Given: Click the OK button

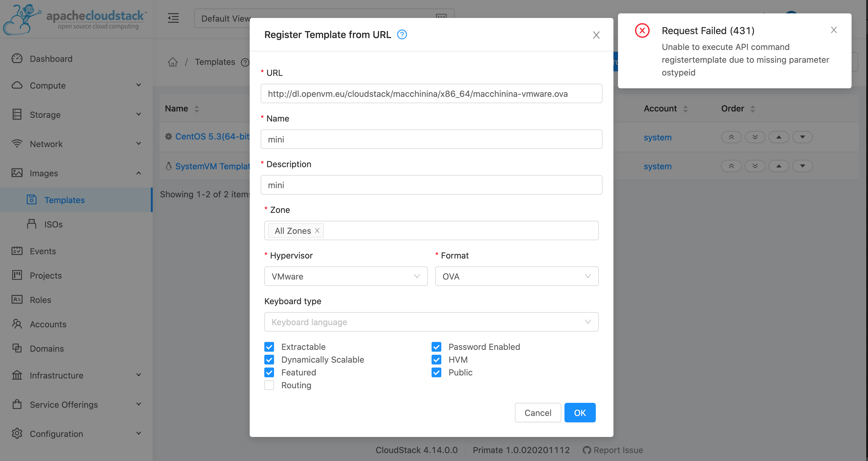Looking at the screenshot, I should click(580, 413).
